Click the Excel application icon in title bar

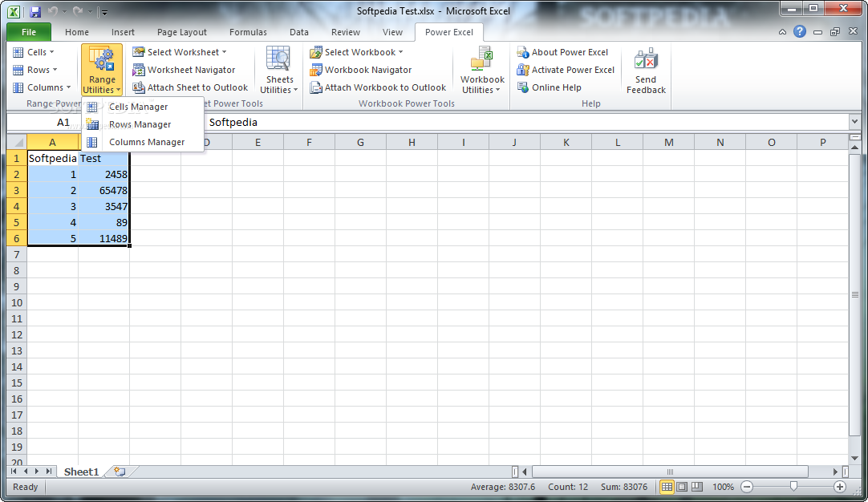14,11
